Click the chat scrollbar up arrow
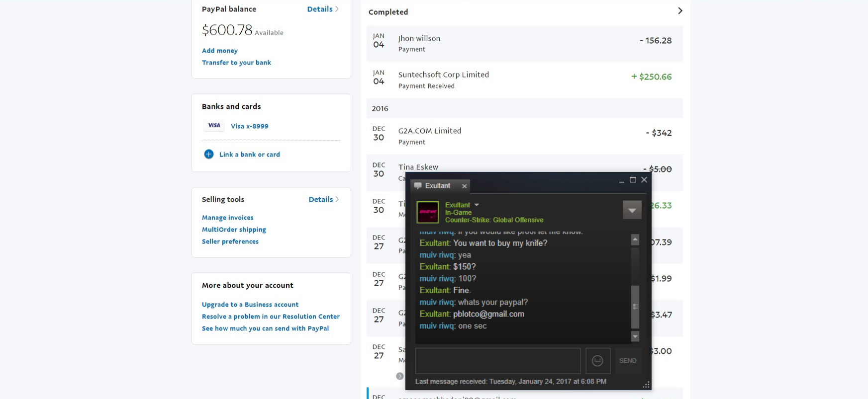The image size is (868, 399). tap(635, 239)
